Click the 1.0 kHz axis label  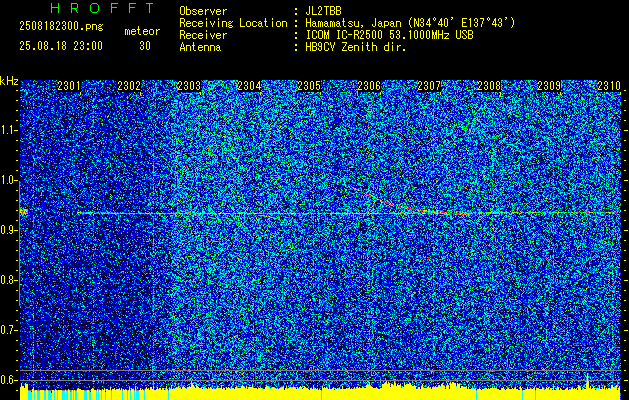(x=9, y=180)
